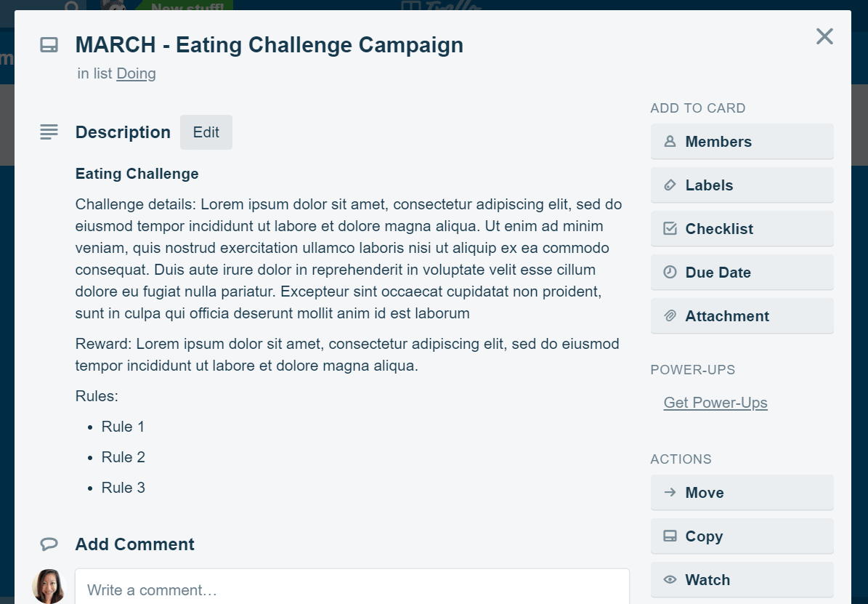
Task: Toggle Watch on this card
Action: coord(742,580)
